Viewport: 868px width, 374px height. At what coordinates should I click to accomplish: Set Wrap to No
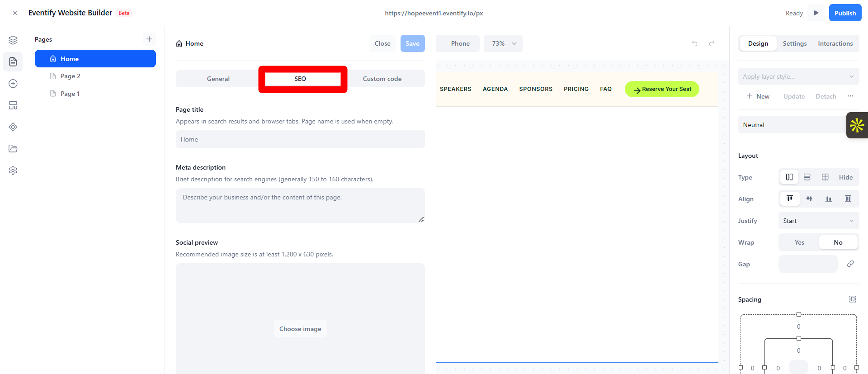coord(838,242)
